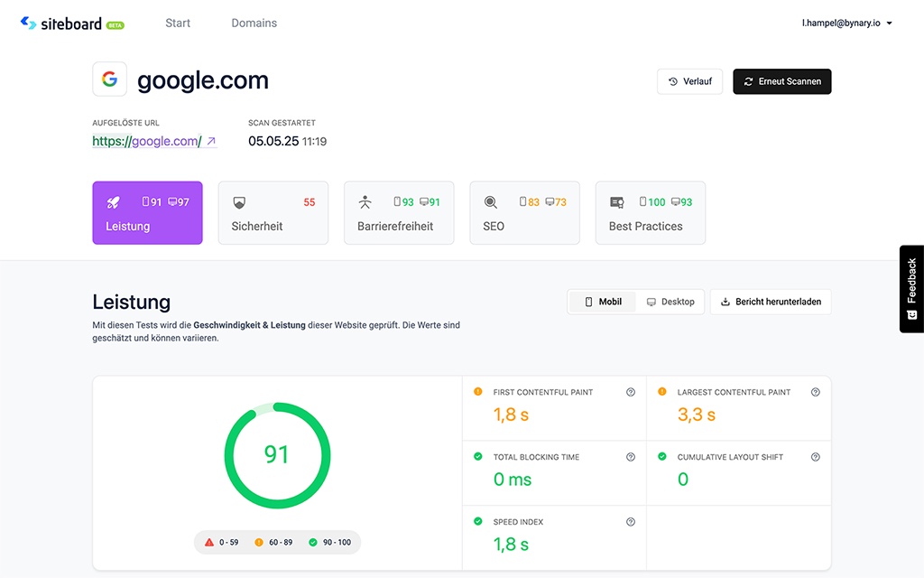Click the scan date 05.05.25 11:19
The image size is (924, 578).
click(x=287, y=141)
